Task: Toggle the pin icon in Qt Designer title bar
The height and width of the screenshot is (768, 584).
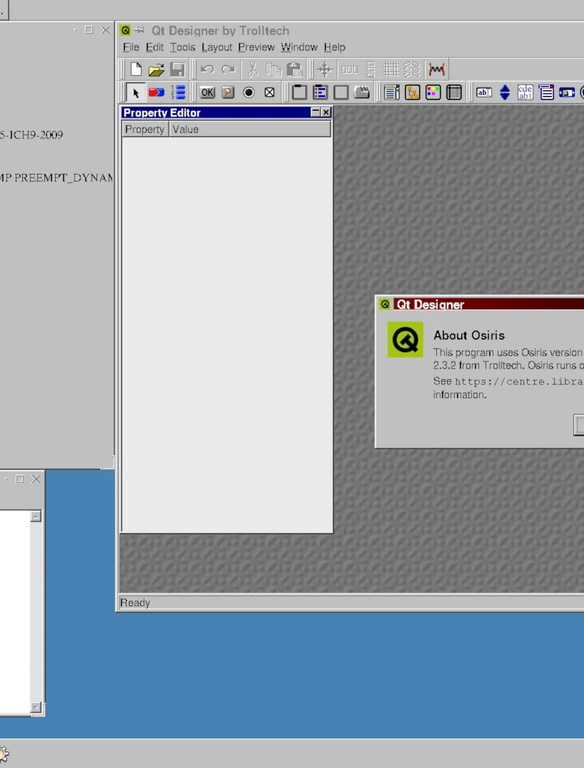Action: pos(139,30)
